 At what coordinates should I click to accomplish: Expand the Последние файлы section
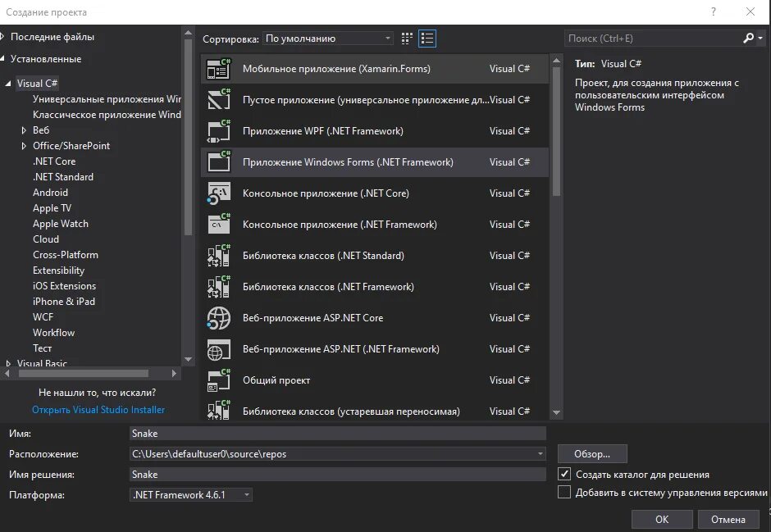tap(3, 37)
